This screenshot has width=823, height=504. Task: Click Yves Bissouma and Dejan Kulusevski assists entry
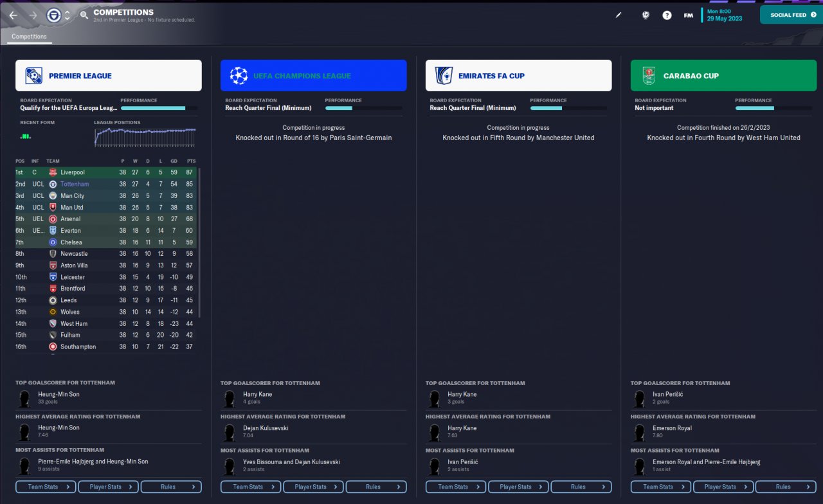(x=291, y=462)
